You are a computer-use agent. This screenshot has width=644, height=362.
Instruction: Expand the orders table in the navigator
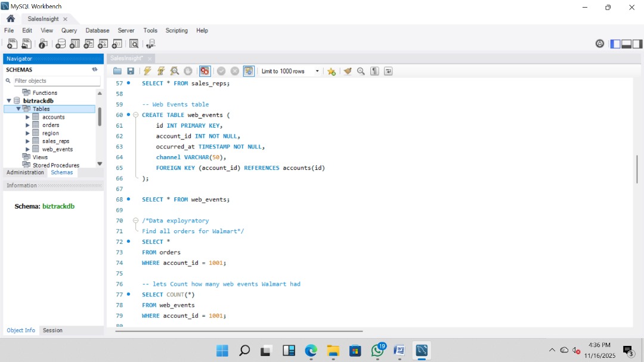27,125
